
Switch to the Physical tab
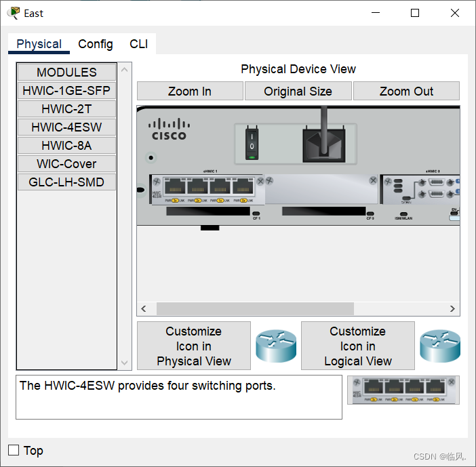click(x=39, y=44)
